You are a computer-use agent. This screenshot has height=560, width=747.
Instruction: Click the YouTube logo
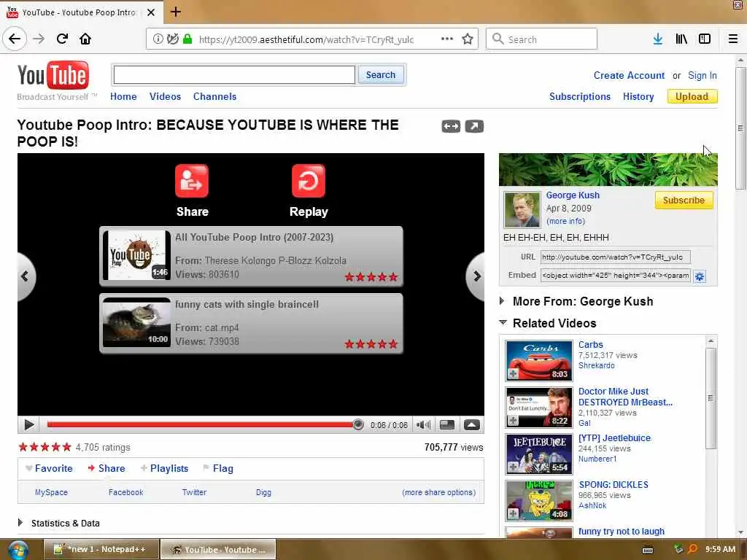click(x=53, y=75)
